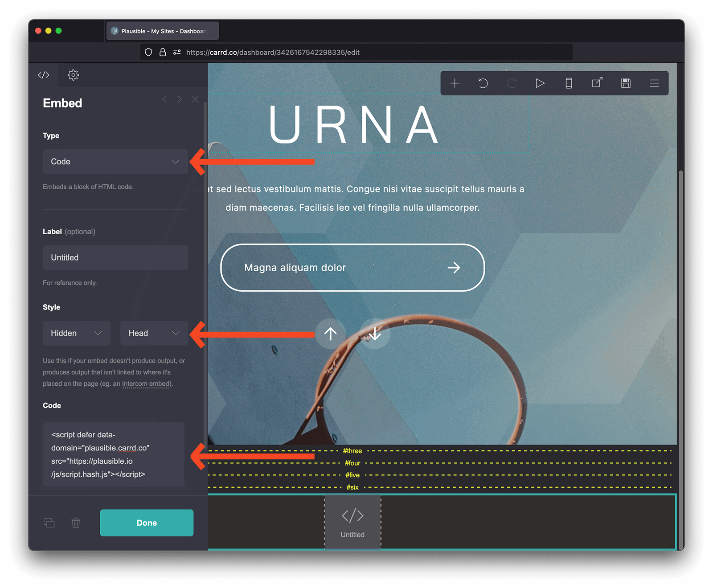713x588 pixels.
Task: Select the #five section break
Action: pos(352,475)
